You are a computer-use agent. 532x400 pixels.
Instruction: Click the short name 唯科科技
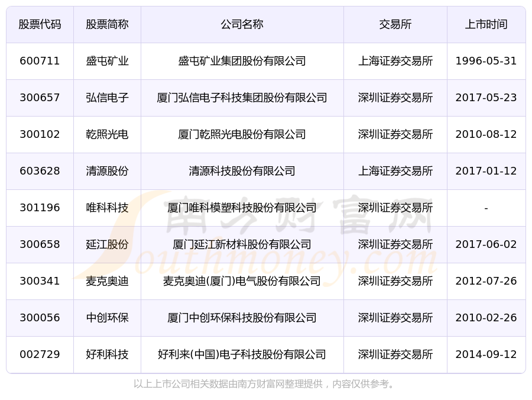(x=107, y=208)
